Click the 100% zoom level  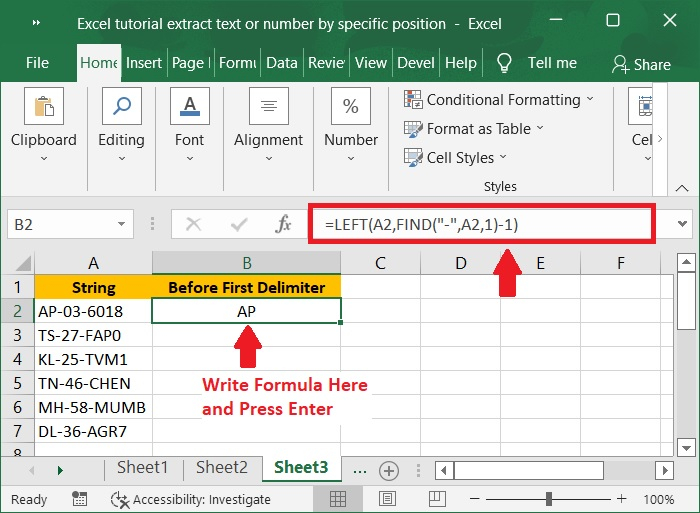tap(658, 499)
